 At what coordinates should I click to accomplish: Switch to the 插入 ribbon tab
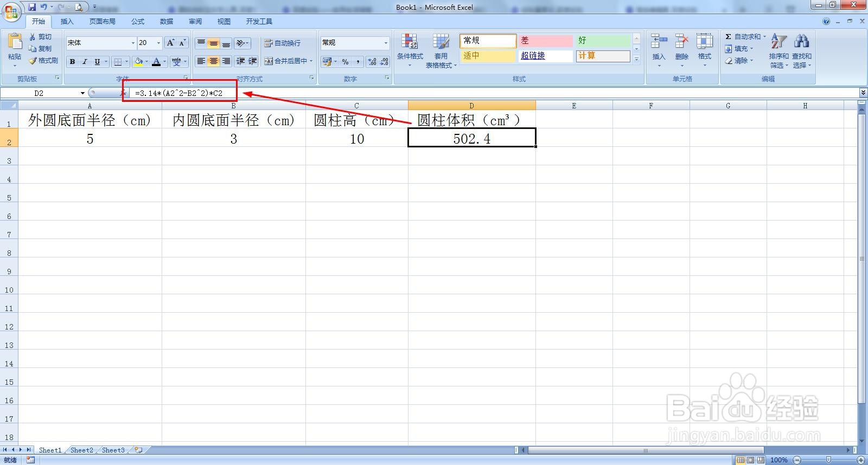coord(67,22)
